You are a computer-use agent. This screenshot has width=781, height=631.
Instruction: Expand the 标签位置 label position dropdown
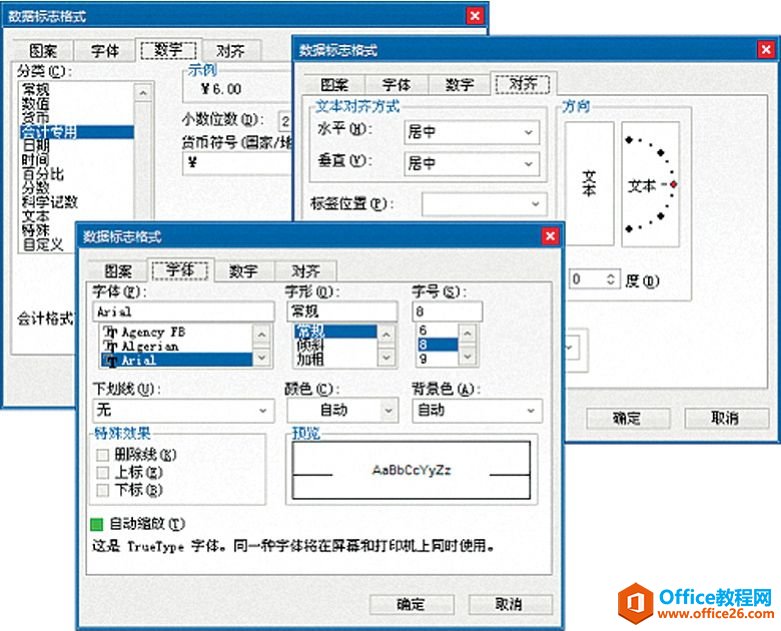coord(484,204)
